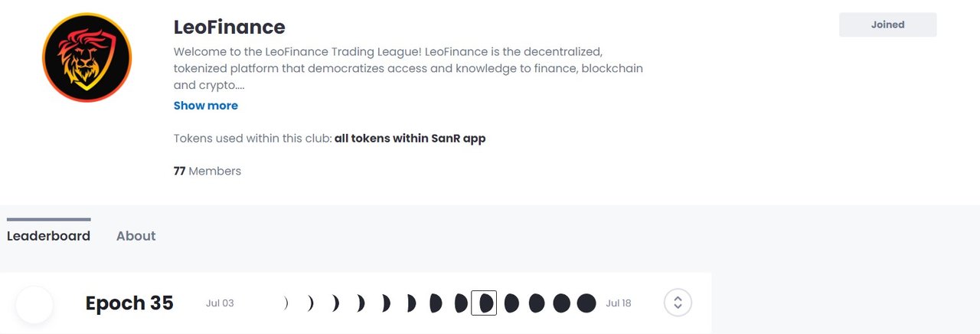Select the moon icon right of the boxed one

click(511, 303)
